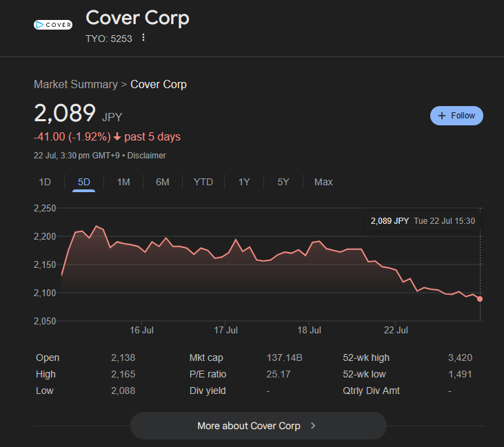
Task: Click the 52-wk low label
Action: coord(364,375)
